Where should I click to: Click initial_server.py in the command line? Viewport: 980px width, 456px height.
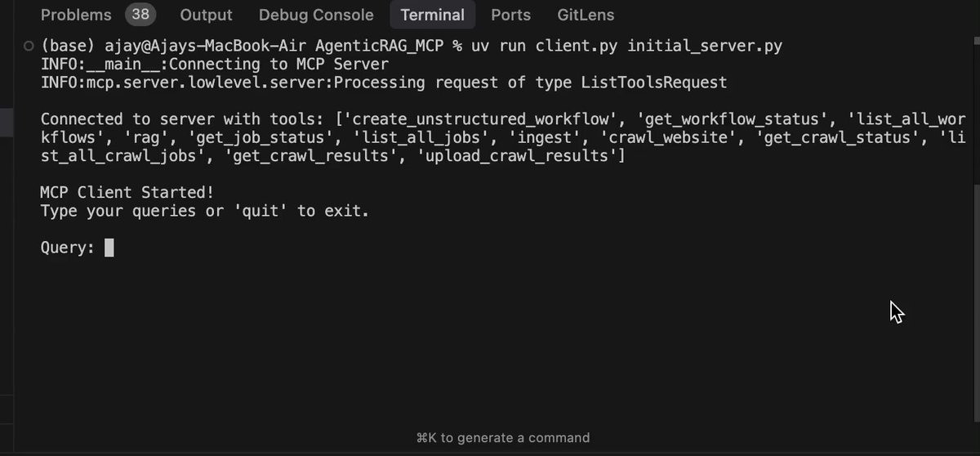(x=705, y=46)
